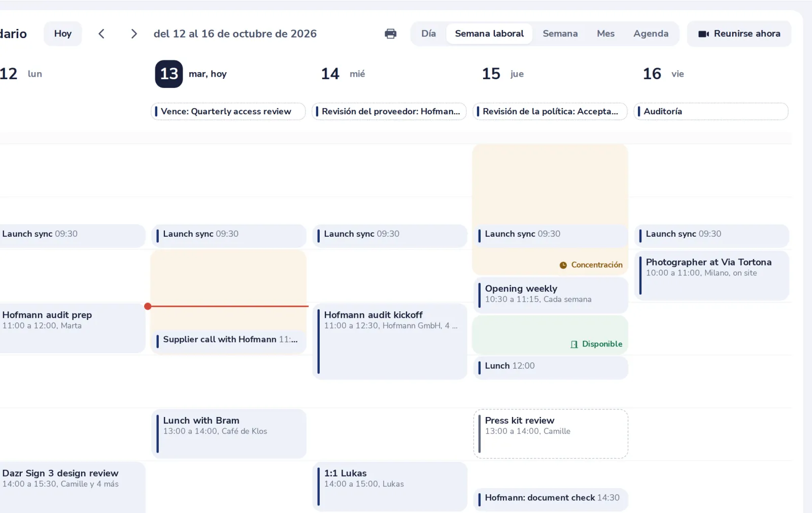The image size is (812, 513).
Task: Click the Concentración clock icon on Thursday
Action: click(x=563, y=265)
